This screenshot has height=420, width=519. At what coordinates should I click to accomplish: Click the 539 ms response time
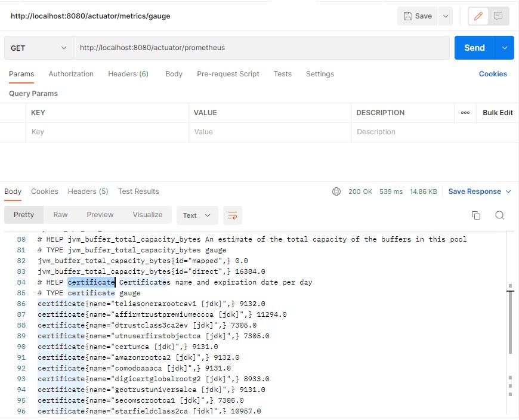click(391, 192)
